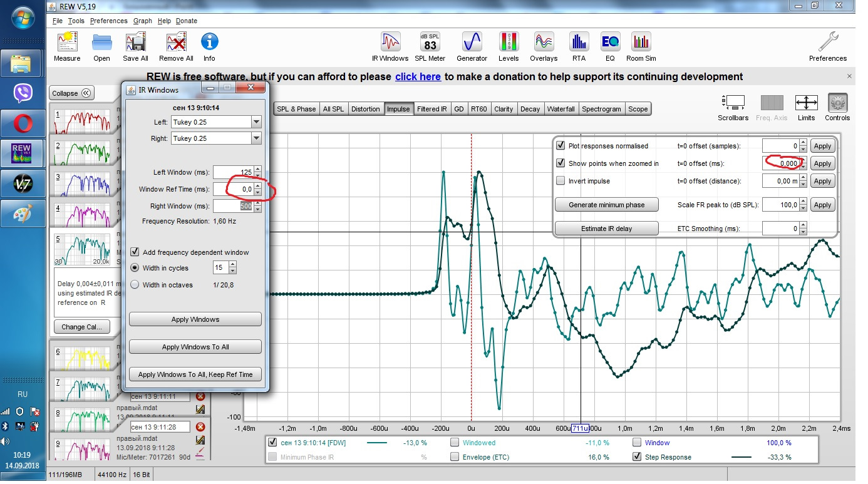The height and width of the screenshot is (484, 868).
Task: Open a measurement file with Open icon
Action: pyautogui.click(x=101, y=43)
